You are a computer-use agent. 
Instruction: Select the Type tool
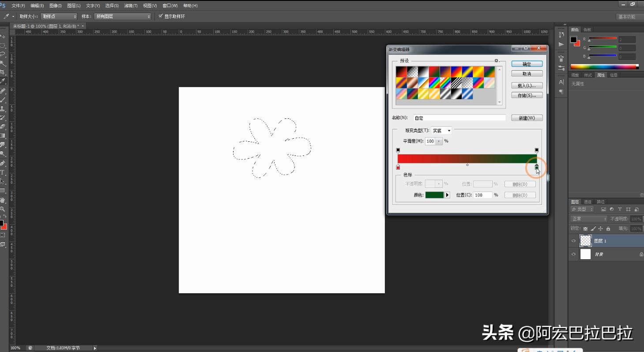point(3,172)
